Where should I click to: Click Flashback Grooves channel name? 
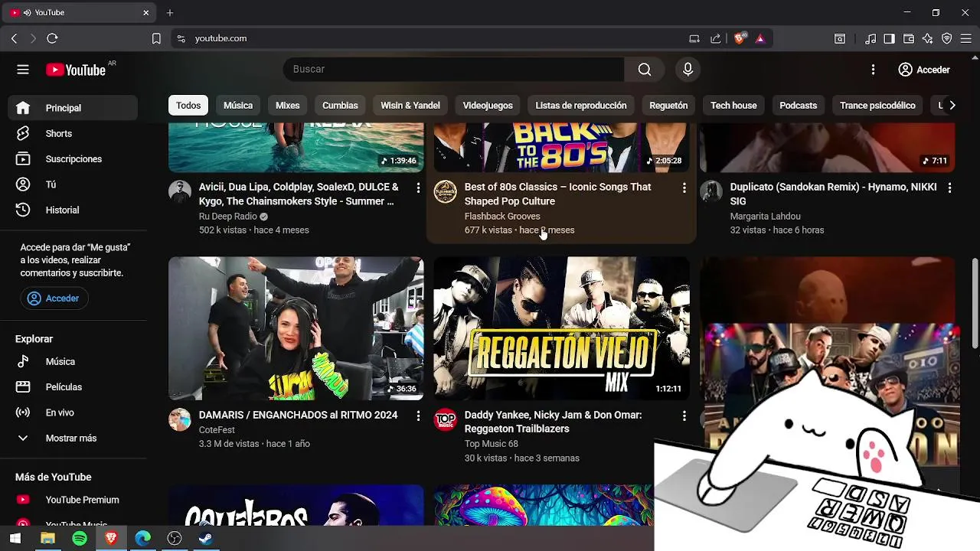(x=502, y=217)
